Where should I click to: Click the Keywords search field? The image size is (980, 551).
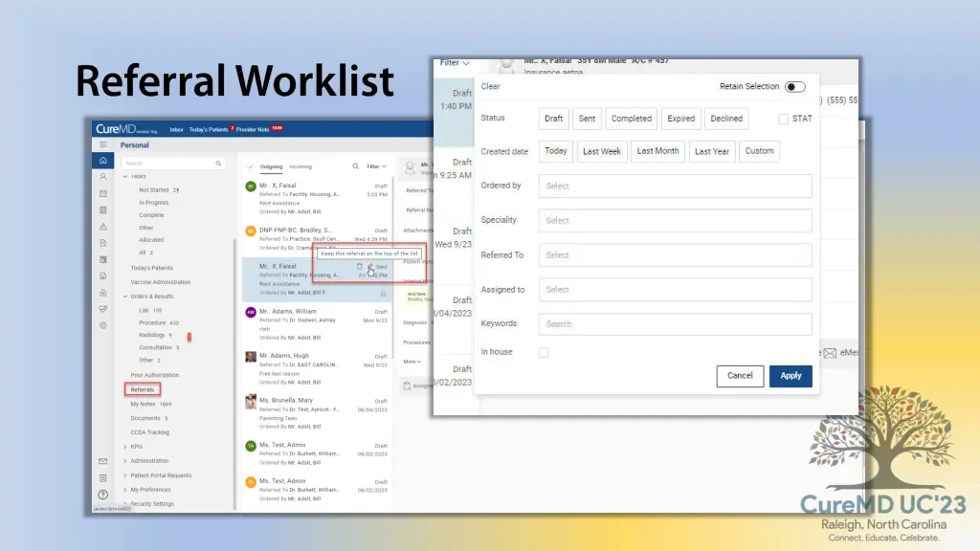[675, 323]
